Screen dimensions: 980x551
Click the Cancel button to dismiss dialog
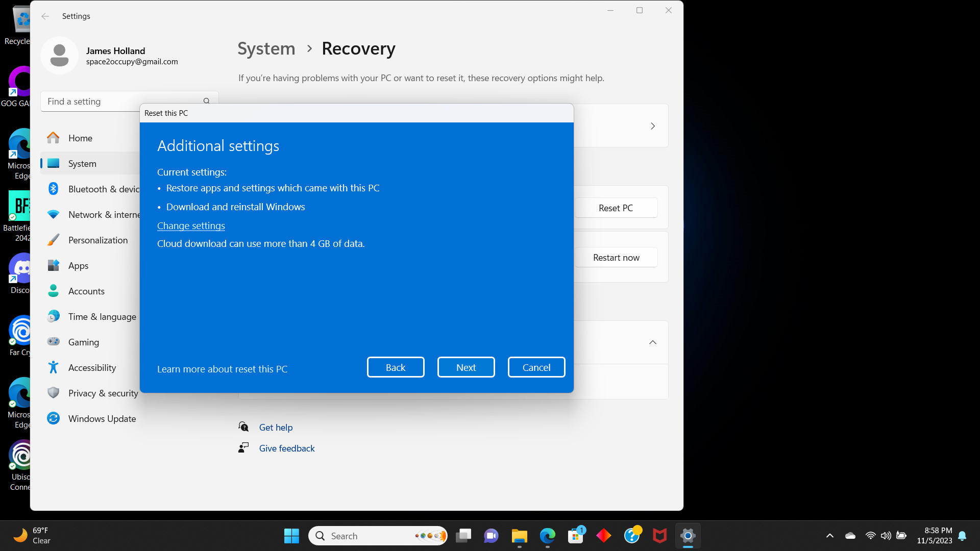(x=536, y=367)
